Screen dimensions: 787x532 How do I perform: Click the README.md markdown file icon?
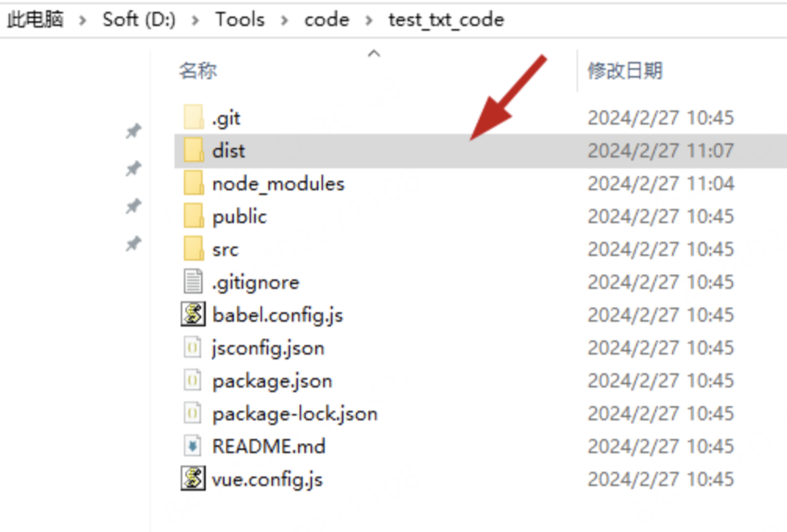[x=192, y=447]
